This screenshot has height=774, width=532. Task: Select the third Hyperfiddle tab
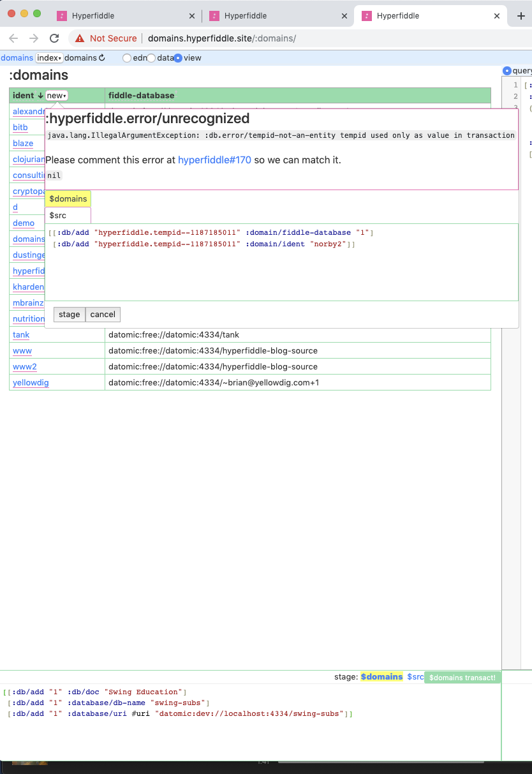431,16
